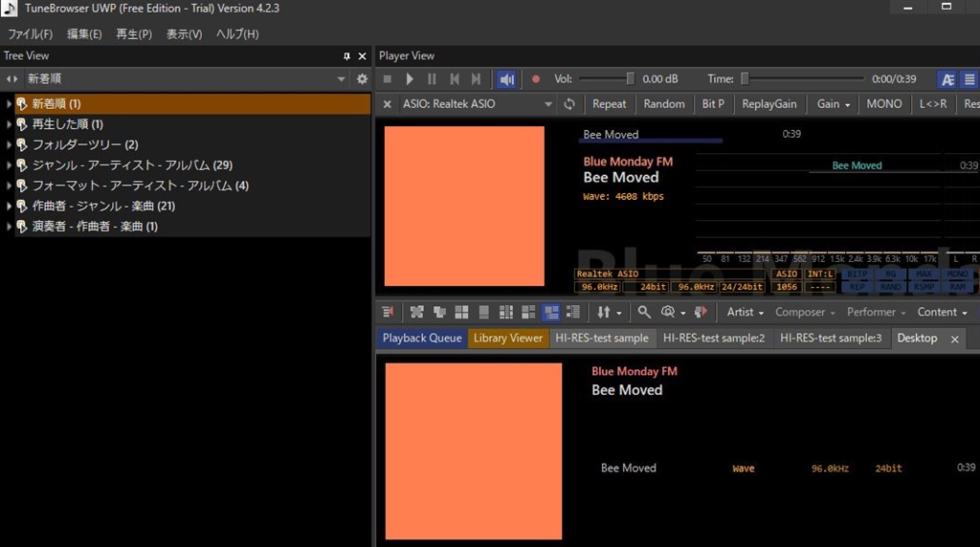Toggle Repeat playback mode
The height and width of the screenshot is (547, 980).
click(x=609, y=104)
